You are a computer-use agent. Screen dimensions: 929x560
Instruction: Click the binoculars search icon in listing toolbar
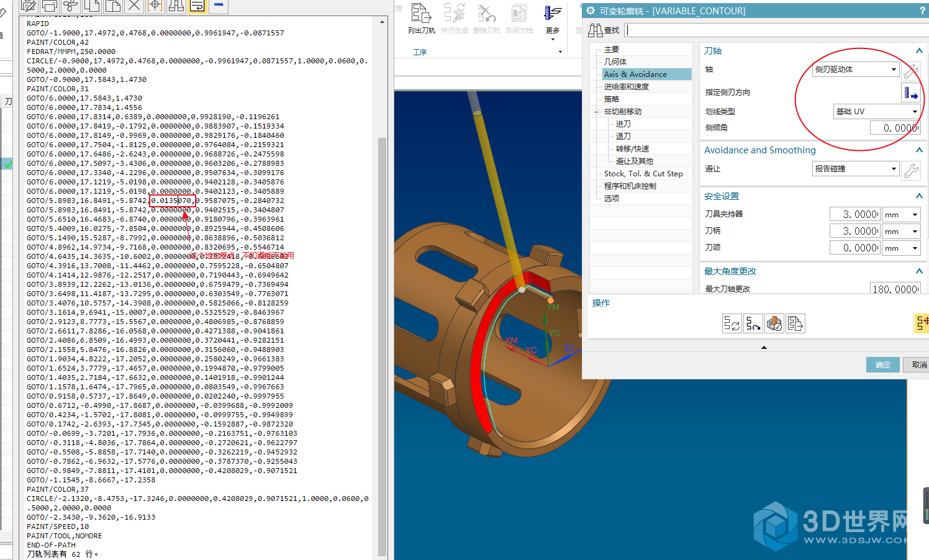click(x=176, y=6)
